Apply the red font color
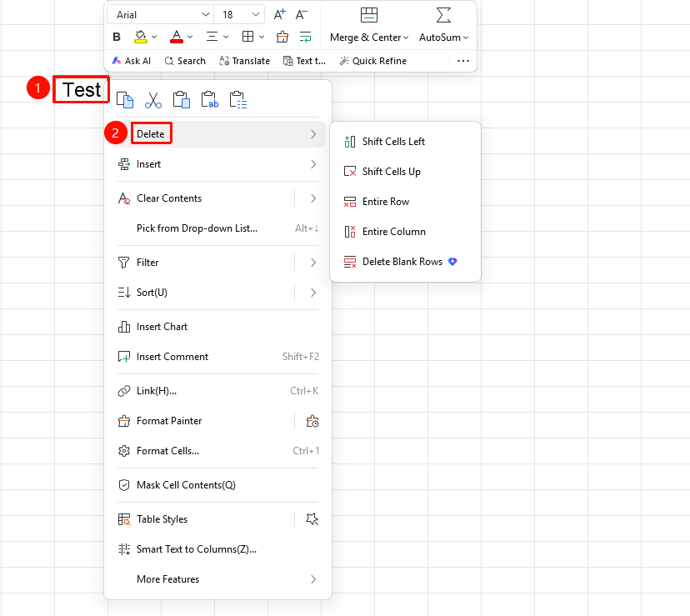This screenshot has width=690, height=616. pos(177,37)
